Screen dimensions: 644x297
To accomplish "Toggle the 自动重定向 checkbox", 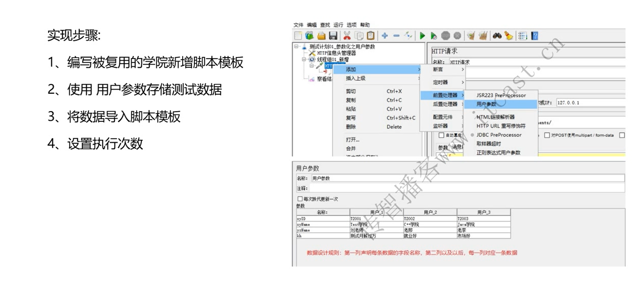I will pyautogui.click(x=441, y=135).
